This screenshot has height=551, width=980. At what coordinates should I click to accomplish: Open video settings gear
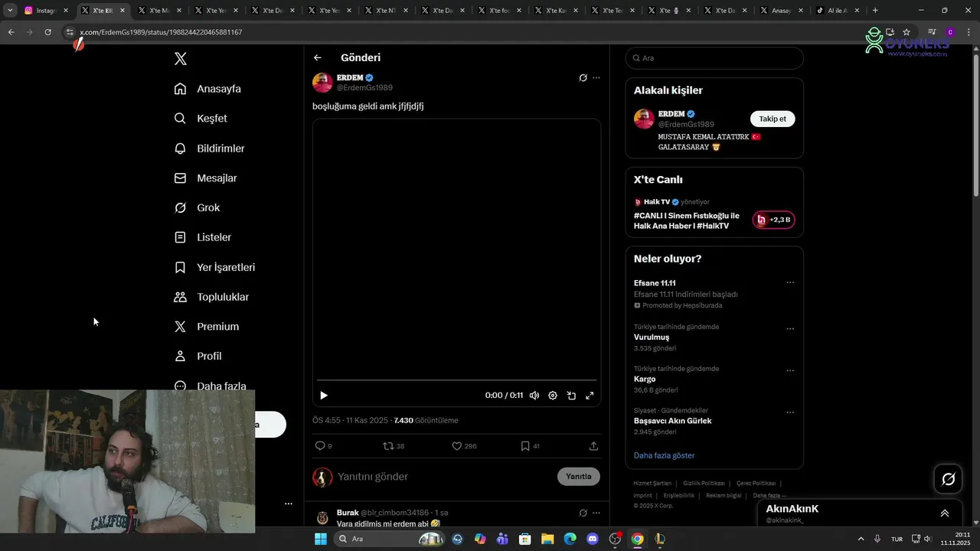click(x=553, y=396)
